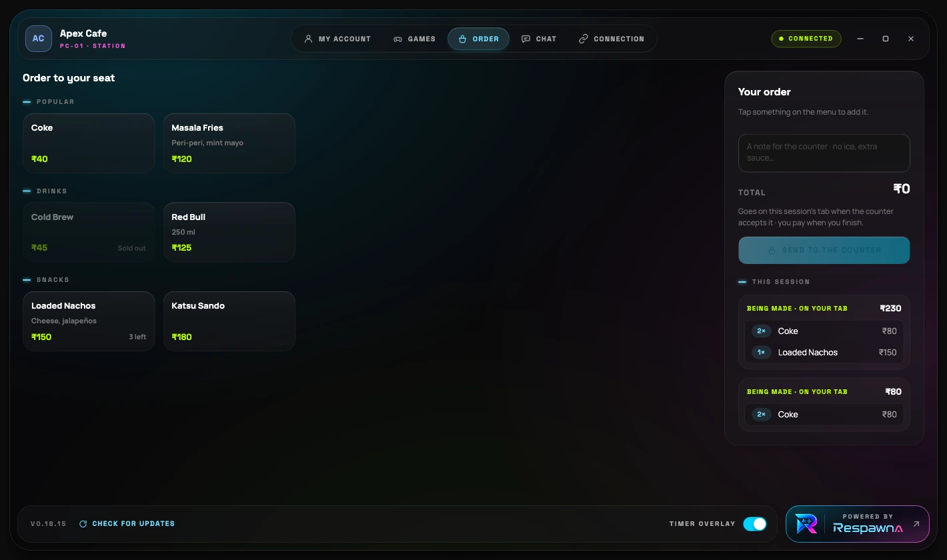
Task: Add Katsu Sando to your order
Action: pos(229,321)
